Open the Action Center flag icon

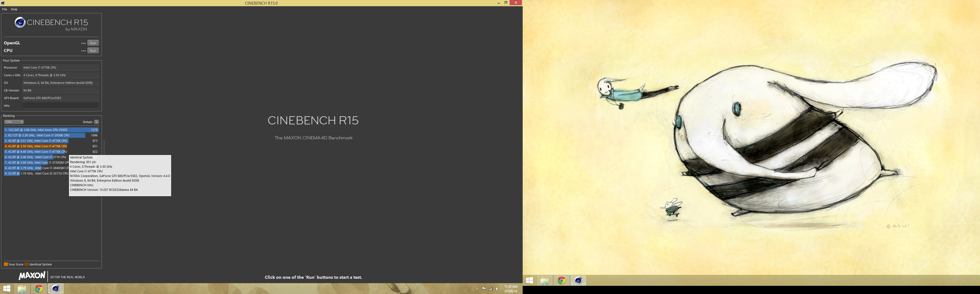point(484,289)
